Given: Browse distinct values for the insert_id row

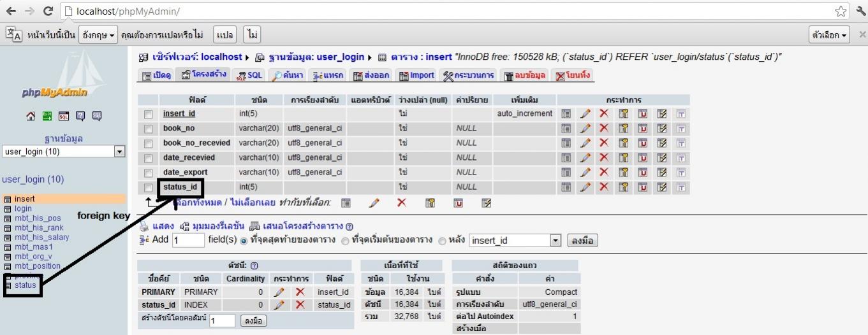Looking at the screenshot, I should coord(566,114).
